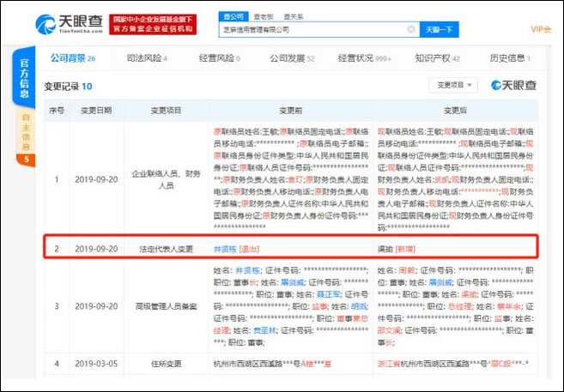
Task: Click the 变更项目 column header
Action: click(167, 111)
